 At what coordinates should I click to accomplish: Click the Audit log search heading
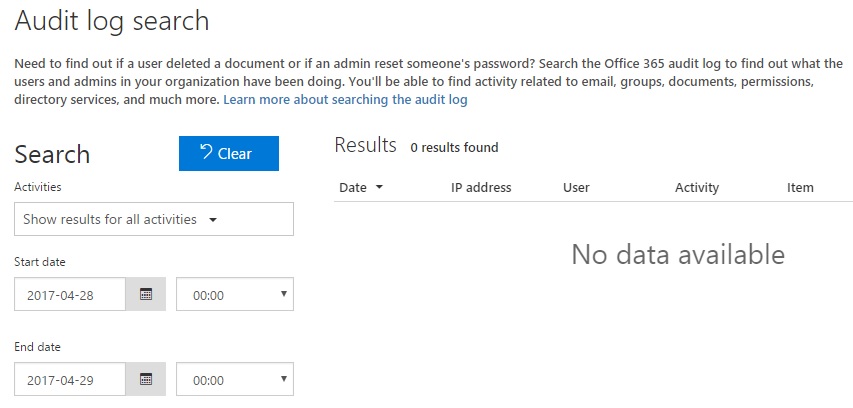click(x=112, y=21)
